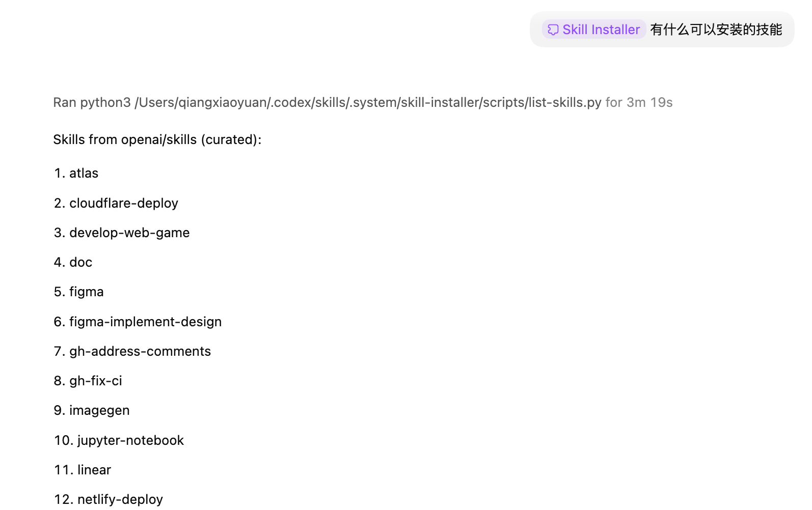
Task: Click the Skill Installer chat bubble icon
Action: 553,30
